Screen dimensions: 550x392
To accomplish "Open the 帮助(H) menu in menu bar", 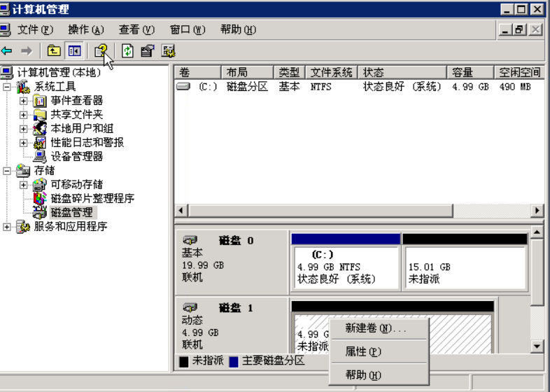I will pyautogui.click(x=238, y=30).
